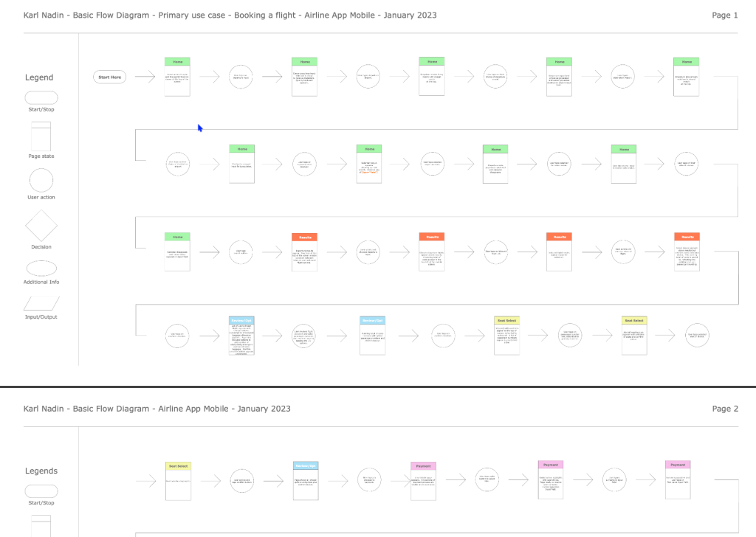
Task: Select the Input/Output parallelogram legend shape
Action: (x=41, y=303)
